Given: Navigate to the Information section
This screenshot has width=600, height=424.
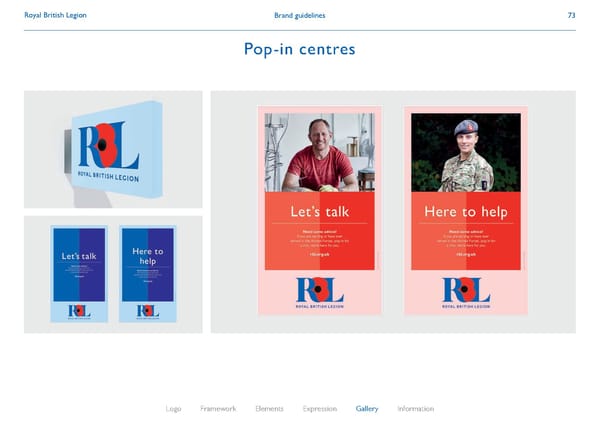Looking at the screenshot, I should point(415,408).
